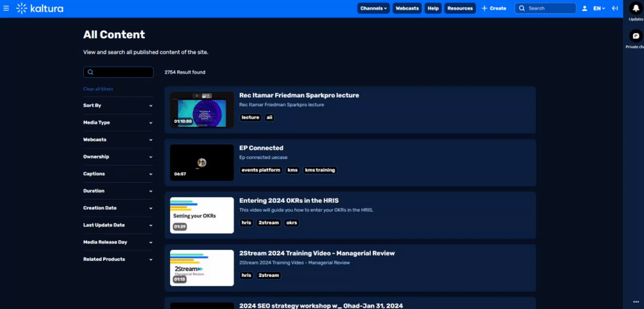Select 2stream tag on Managerial Review video
This screenshot has width=644, height=309.
point(269,276)
